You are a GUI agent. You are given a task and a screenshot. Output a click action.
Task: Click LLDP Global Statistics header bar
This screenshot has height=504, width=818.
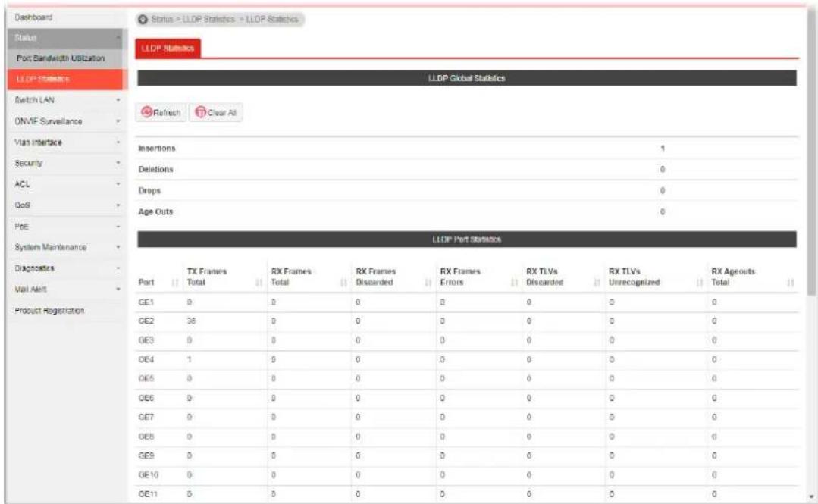(467, 78)
